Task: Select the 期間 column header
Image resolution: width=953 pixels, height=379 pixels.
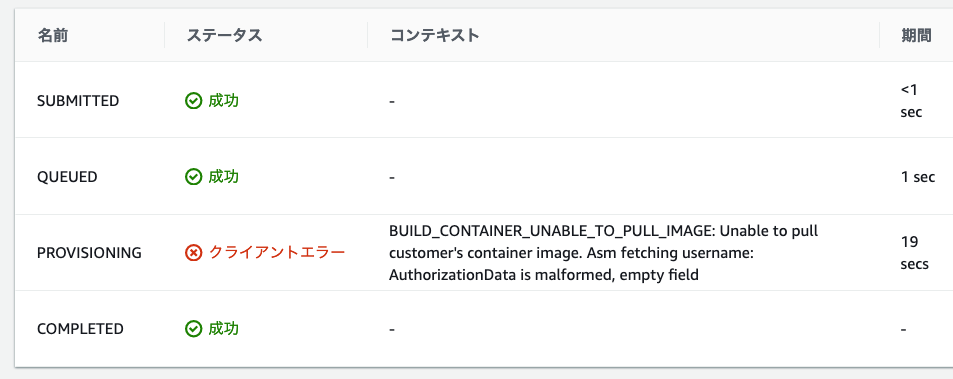Action: coord(916,35)
